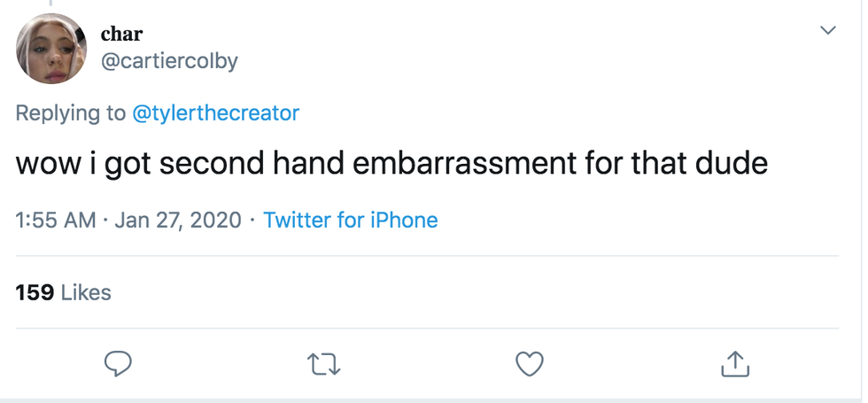The image size is (868, 403).
Task: Retweet this tweet using the arrows icon
Action: (x=323, y=362)
